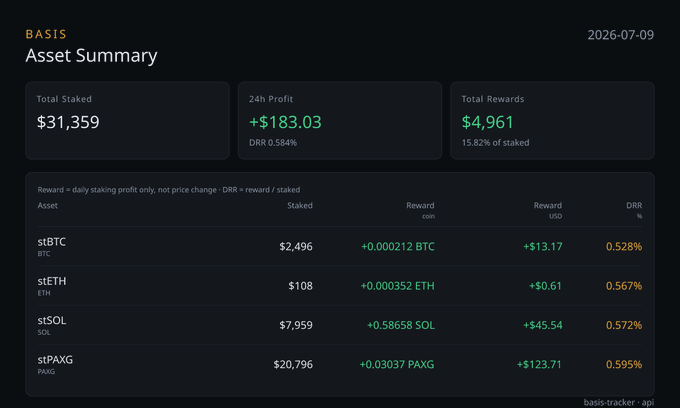
Task: Click the 0.567% DRR value
Action: 624,286
